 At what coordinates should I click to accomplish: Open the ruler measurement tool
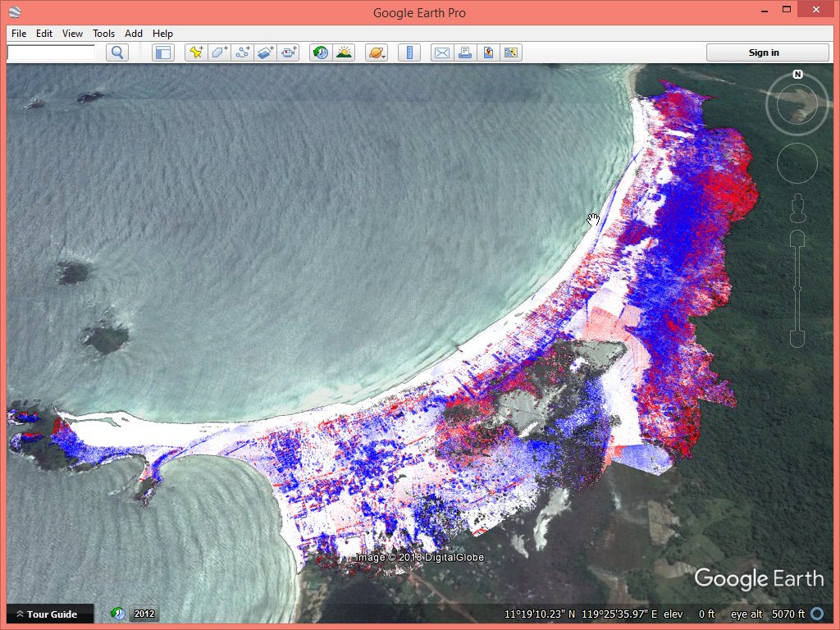click(409, 52)
